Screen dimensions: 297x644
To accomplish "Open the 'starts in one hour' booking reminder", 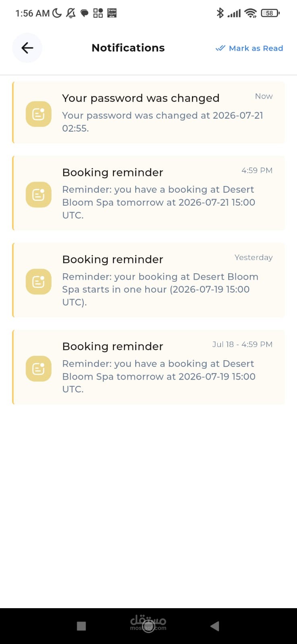I will pyautogui.click(x=148, y=280).
